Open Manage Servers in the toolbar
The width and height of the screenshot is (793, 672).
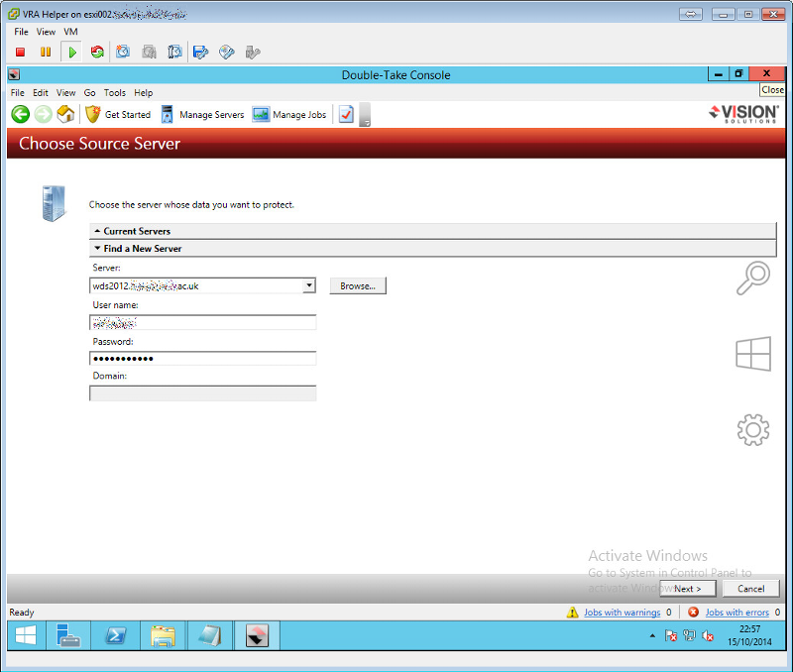(x=202, y=115)
